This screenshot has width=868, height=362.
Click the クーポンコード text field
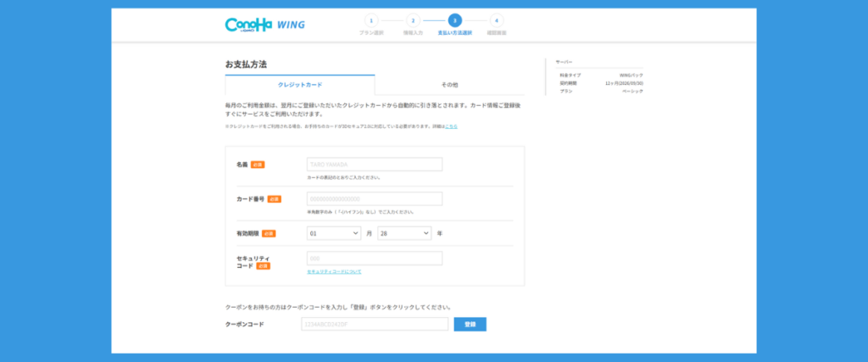pyautogui.click(x=374, y=324)
